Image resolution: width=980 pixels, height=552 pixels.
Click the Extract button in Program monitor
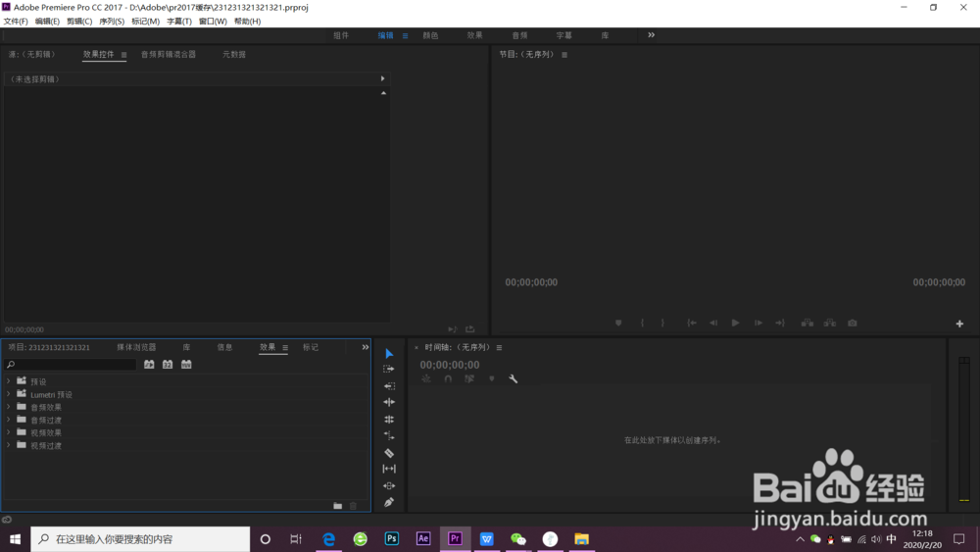830,324
